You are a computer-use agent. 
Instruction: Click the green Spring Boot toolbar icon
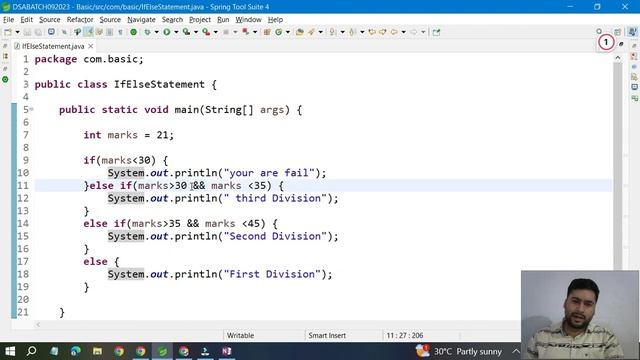(133, 32)
